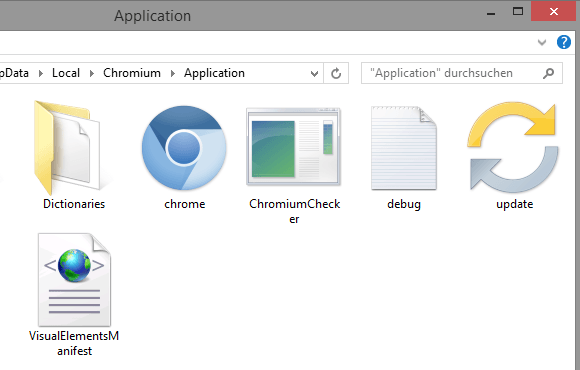Viewport: 580px width, 370px height.
Task: Expand the ribbon with the chevron
Action: 542,42
